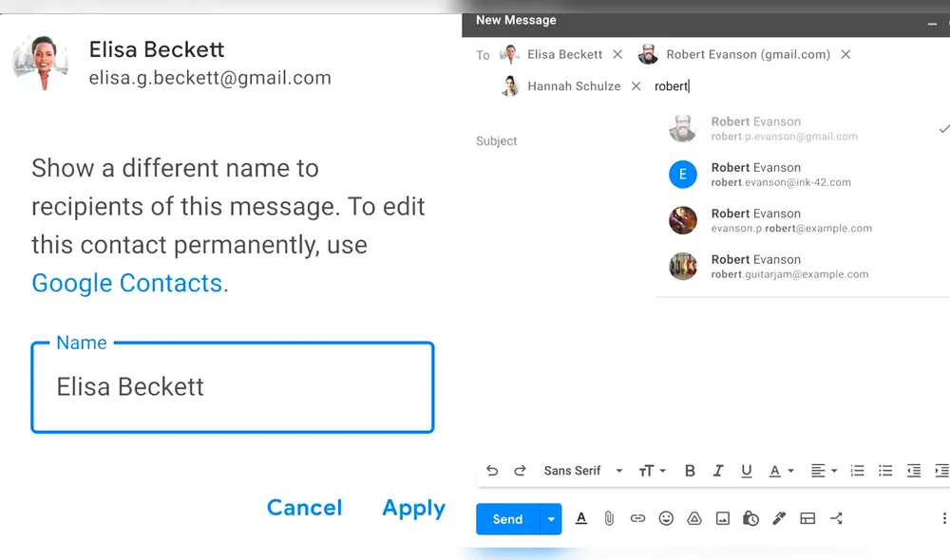
Task: Enable confidential mode for this message
Action: [x=750, y=518]
